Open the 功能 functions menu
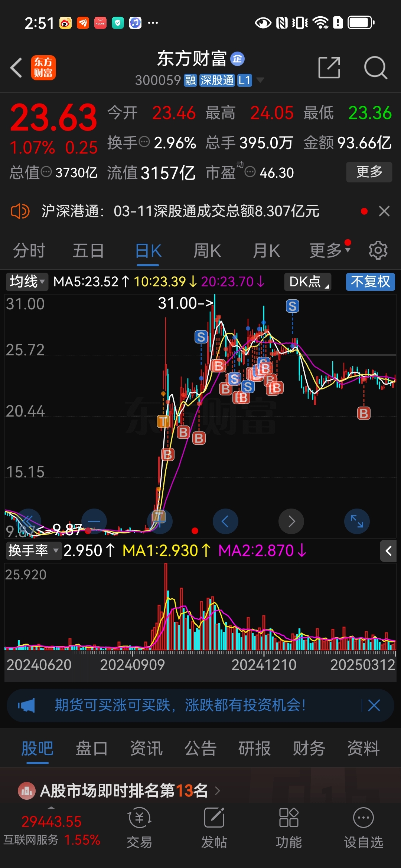 289,828
